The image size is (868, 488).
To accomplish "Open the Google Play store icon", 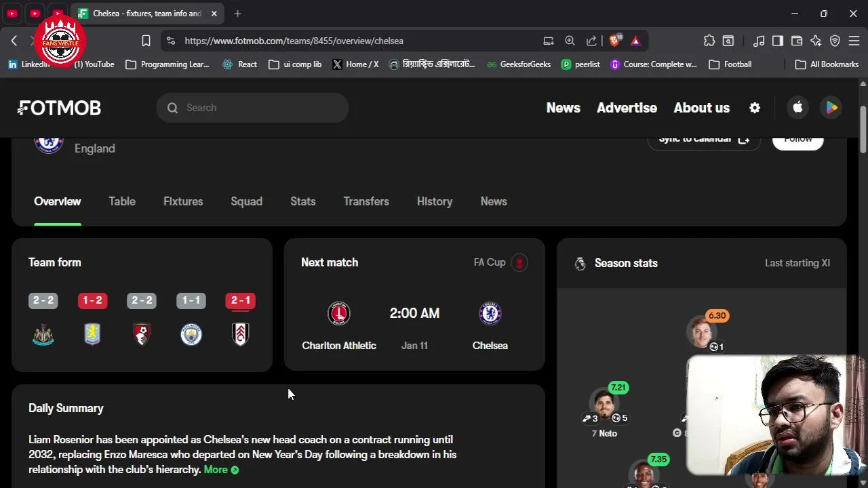I will (x=831, y=108).
